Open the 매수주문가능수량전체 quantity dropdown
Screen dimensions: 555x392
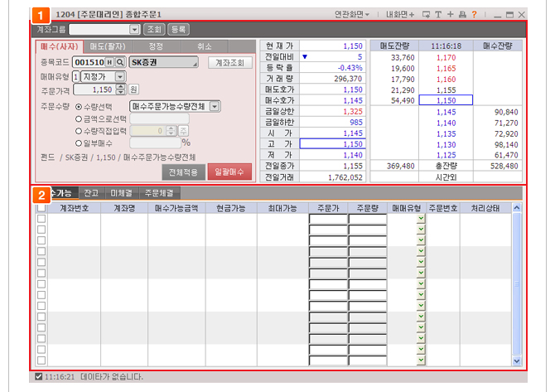coord(215,106)
